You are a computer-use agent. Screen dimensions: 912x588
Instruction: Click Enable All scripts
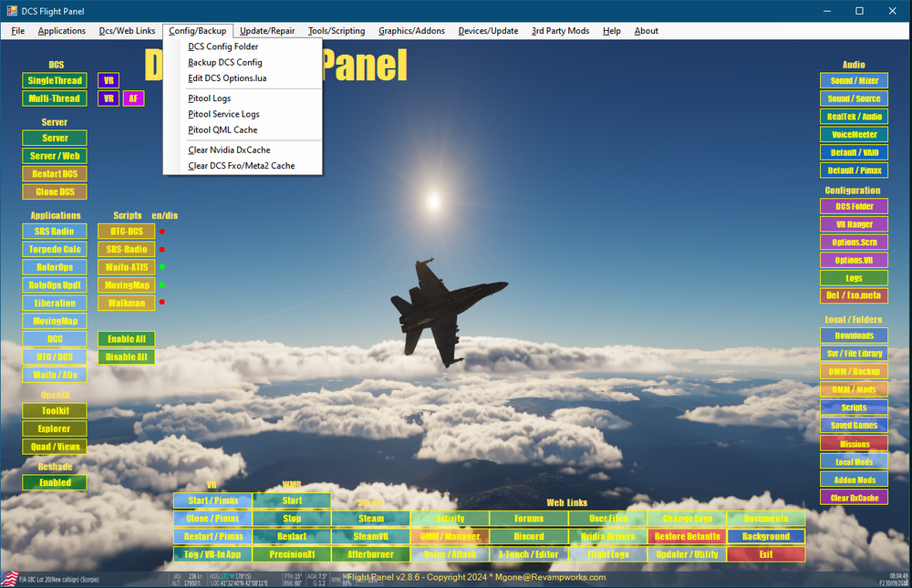click(x=126, y=339)
